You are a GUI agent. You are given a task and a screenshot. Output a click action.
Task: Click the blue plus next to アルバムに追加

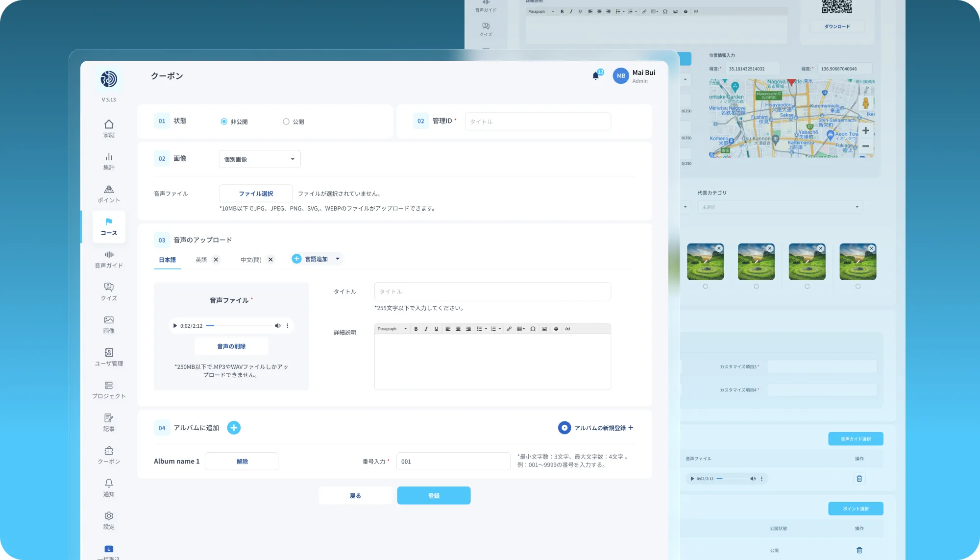tap(234, 428)
